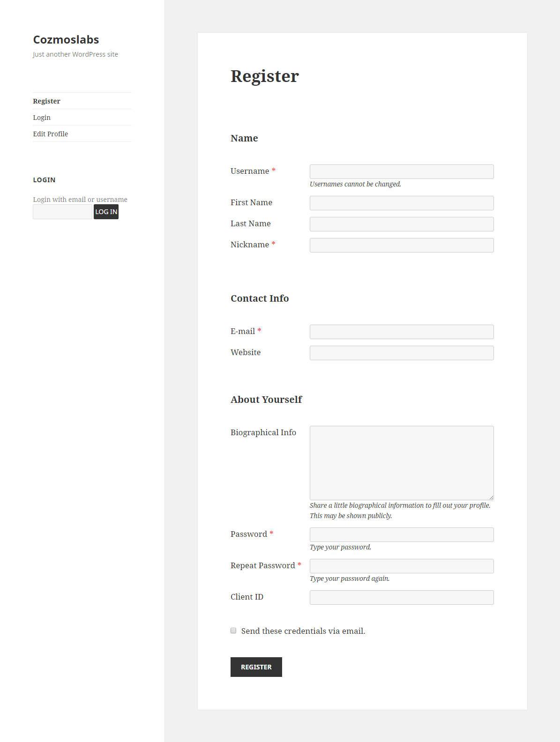Select Login in the sidebar menu
This screenshot has height=742, width=560.
(x=42, y=118)
